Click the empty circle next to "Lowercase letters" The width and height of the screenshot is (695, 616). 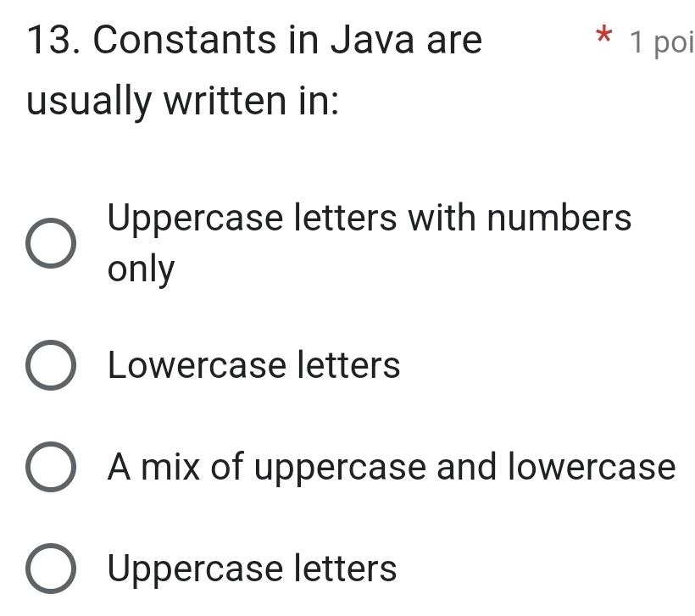(x=51, y=366)
